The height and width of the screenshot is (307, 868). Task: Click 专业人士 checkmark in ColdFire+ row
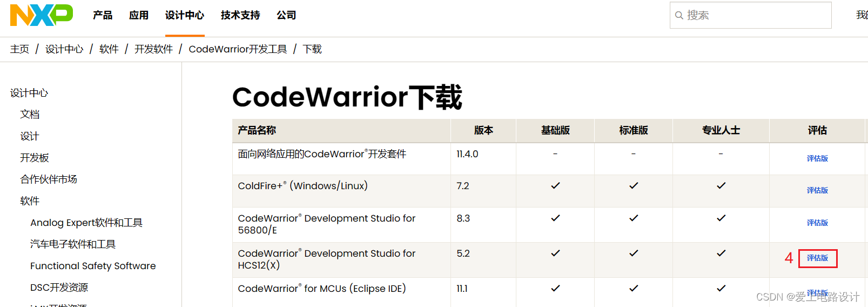click(x=721, y=185)
